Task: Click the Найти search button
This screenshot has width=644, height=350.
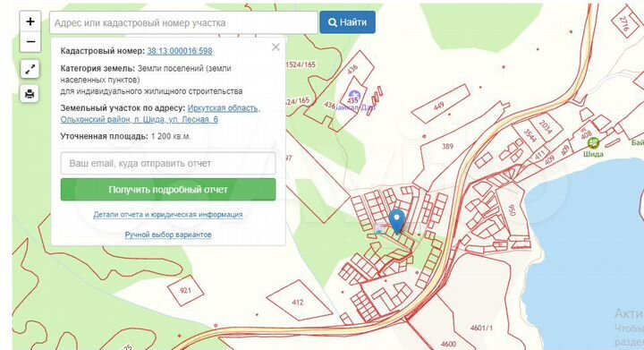Action: (347, 22)
